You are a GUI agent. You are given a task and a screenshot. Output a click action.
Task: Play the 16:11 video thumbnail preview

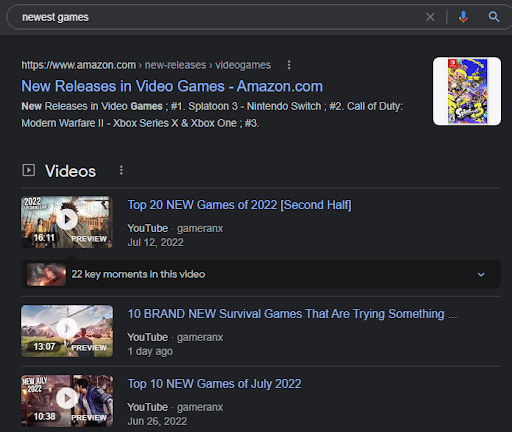point(67,222)
